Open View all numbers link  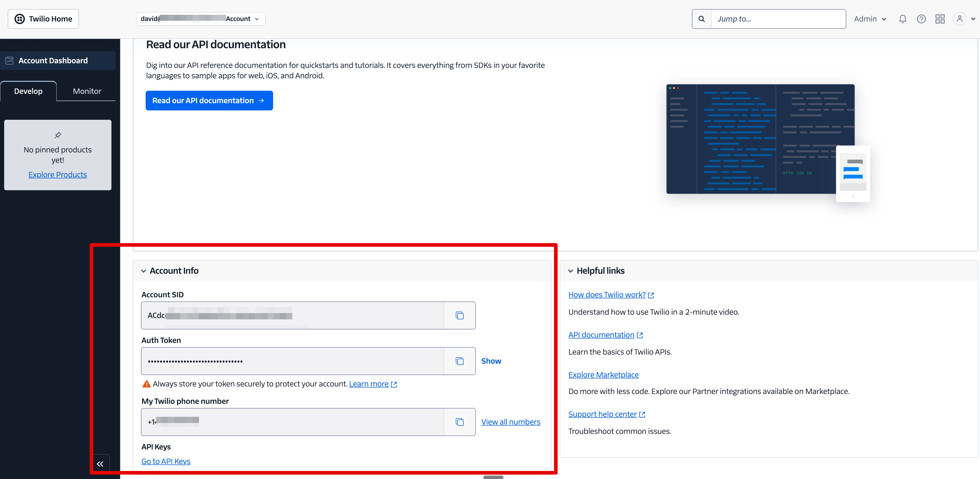[x=510, y=422]
